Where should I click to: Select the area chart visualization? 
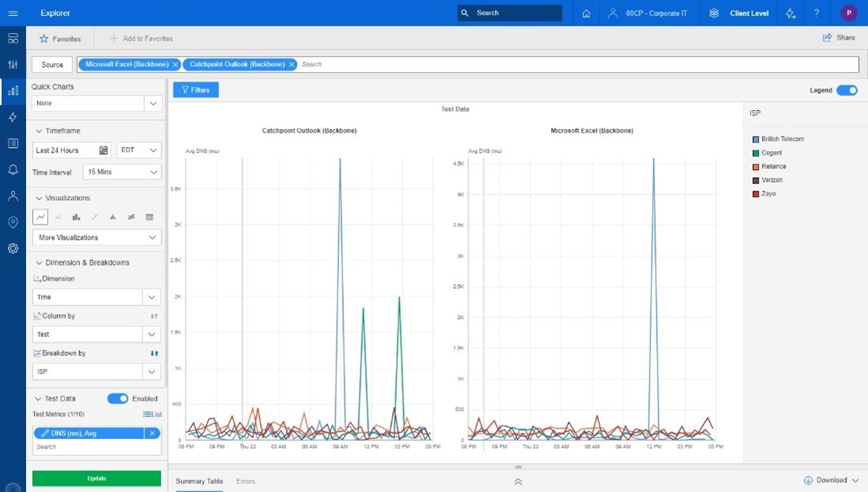click(x=112, y=218)
